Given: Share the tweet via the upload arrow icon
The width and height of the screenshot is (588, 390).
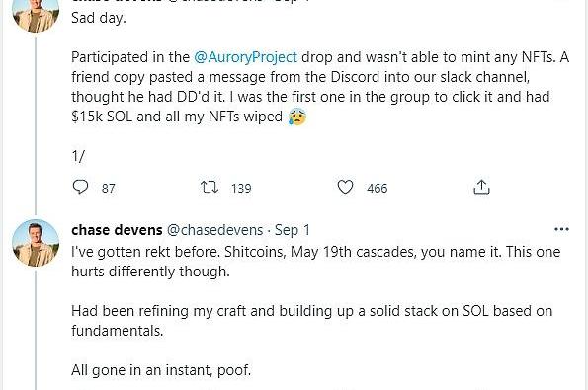Looking at the screenshot, I should point(481,187).
